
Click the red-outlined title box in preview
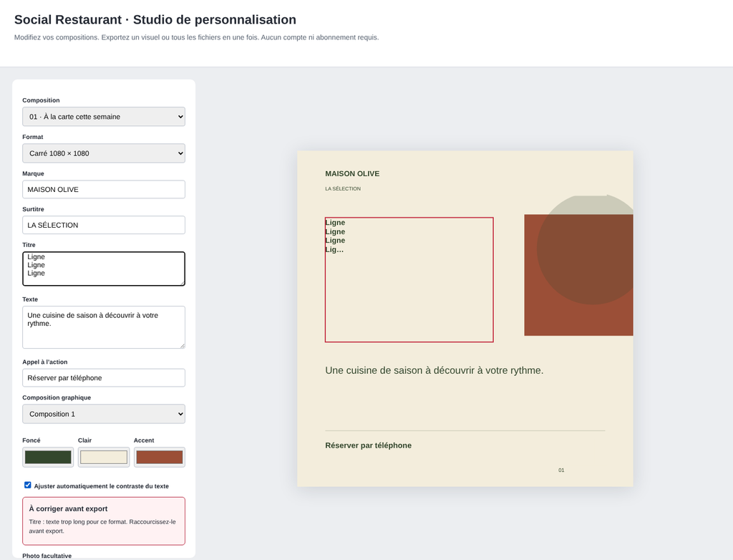(x=409, y=280)
